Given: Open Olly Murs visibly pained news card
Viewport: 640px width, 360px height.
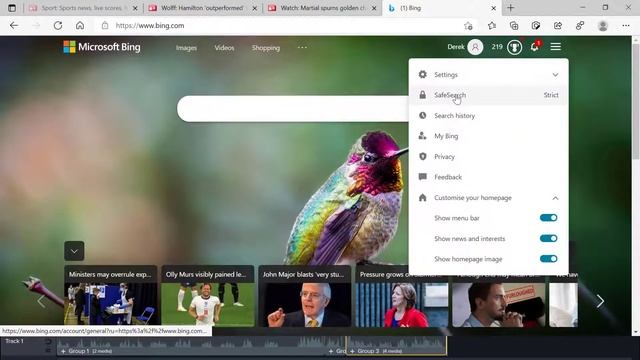Looking at the screenshot, I should tap(207, 296).
